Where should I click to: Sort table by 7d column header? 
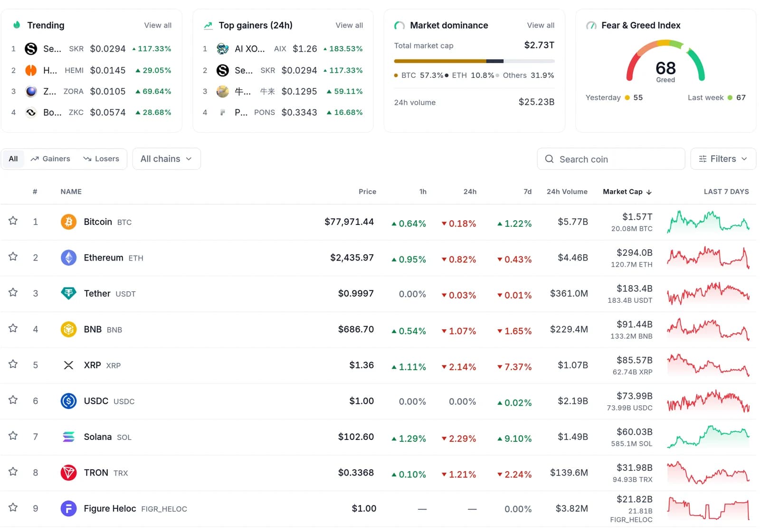click(x=527, y=192)
